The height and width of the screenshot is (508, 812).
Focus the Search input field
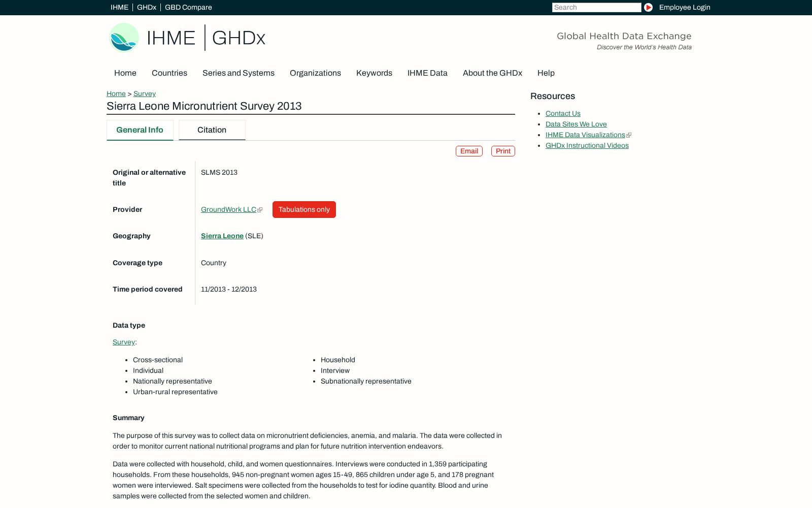tap(596, 7)
